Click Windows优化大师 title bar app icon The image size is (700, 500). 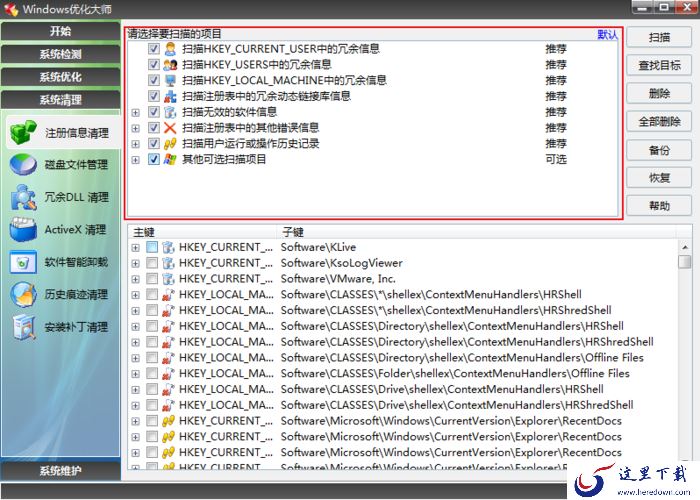[x=11, y=9]
